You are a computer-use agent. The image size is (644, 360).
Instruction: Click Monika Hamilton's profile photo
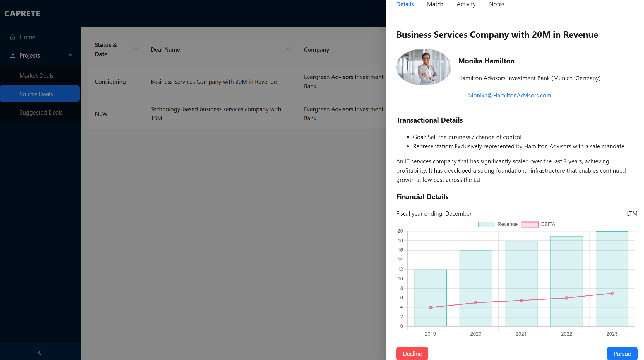pos(424,67)
